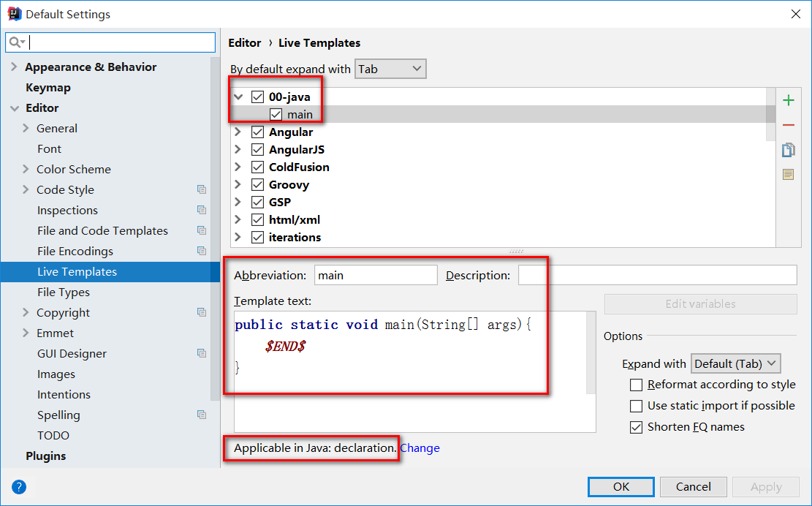Expand the AngularJS template group
This screenshot has height=506, width=812.
[x=238, y=150]
